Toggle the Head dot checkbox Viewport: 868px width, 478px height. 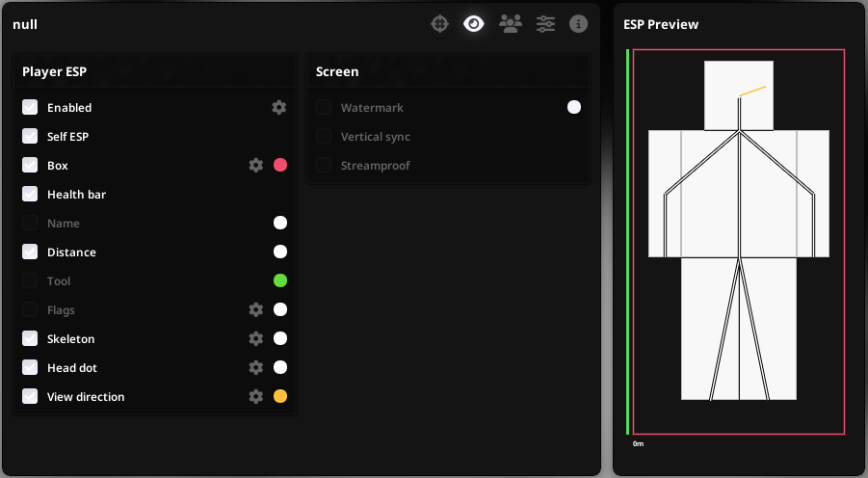(30, 367)
